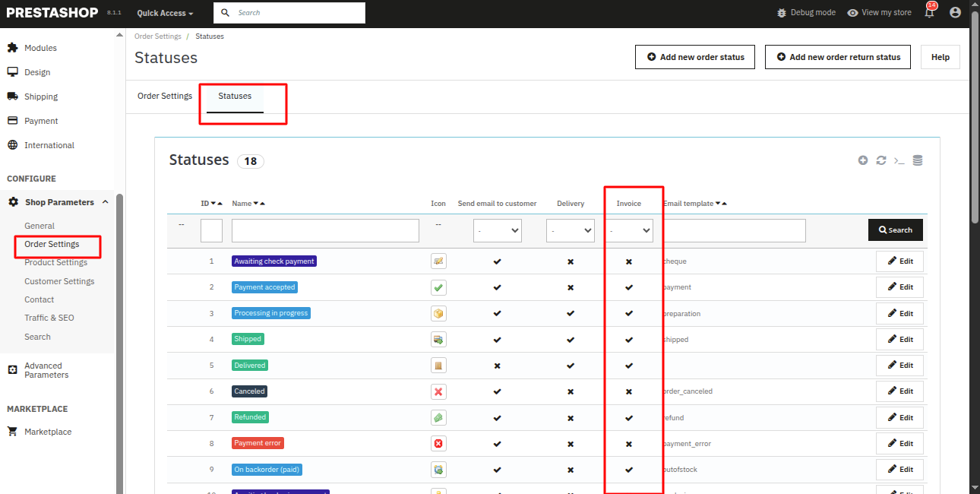Click the Refunded status icon

pyautogui.click(x=438, y=417)
